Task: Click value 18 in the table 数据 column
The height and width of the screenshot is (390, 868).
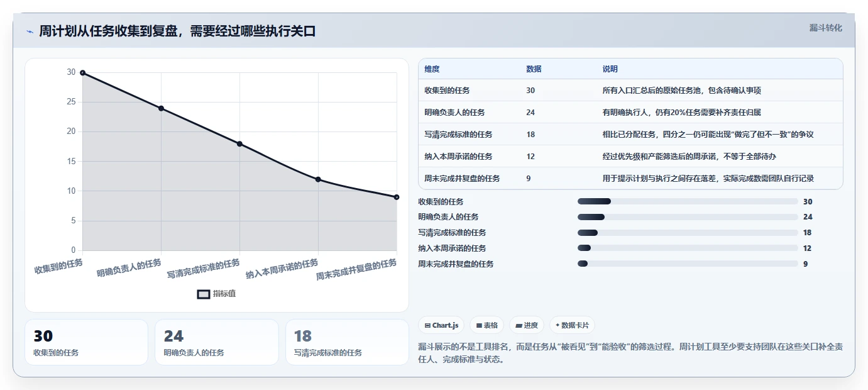Action: tap(530, 135)
